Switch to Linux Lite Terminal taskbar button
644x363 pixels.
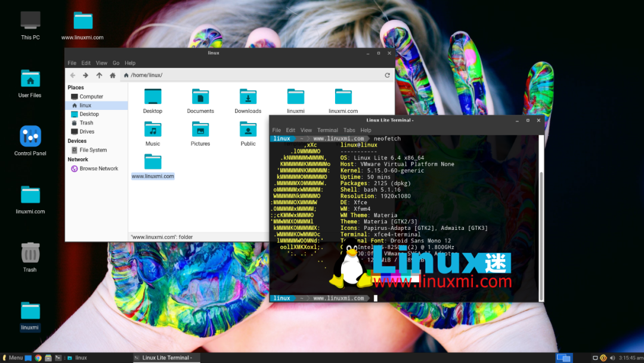[166, 358]
